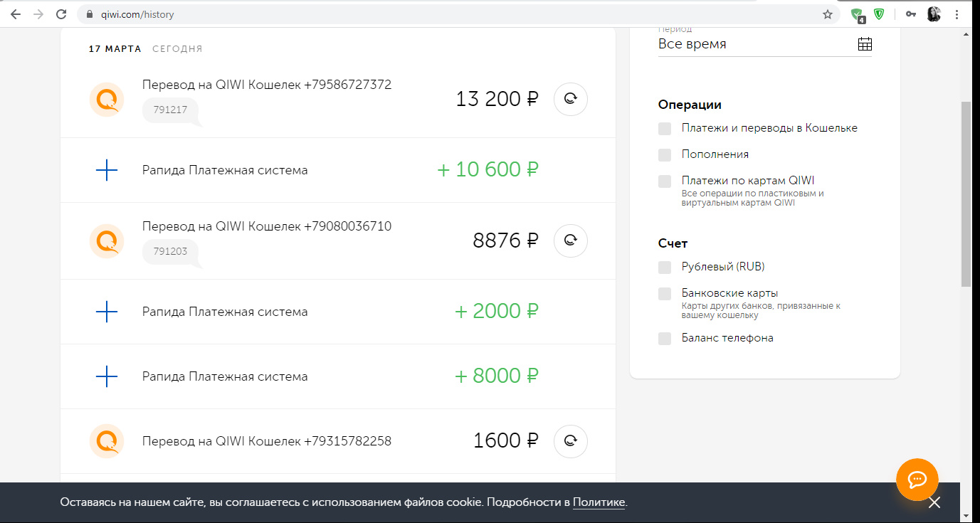The width and height of the screenshot is (980, 523).
Task: Check the "Банковские карты" filter
Action: pyautogui.click(x=665, y=294)
